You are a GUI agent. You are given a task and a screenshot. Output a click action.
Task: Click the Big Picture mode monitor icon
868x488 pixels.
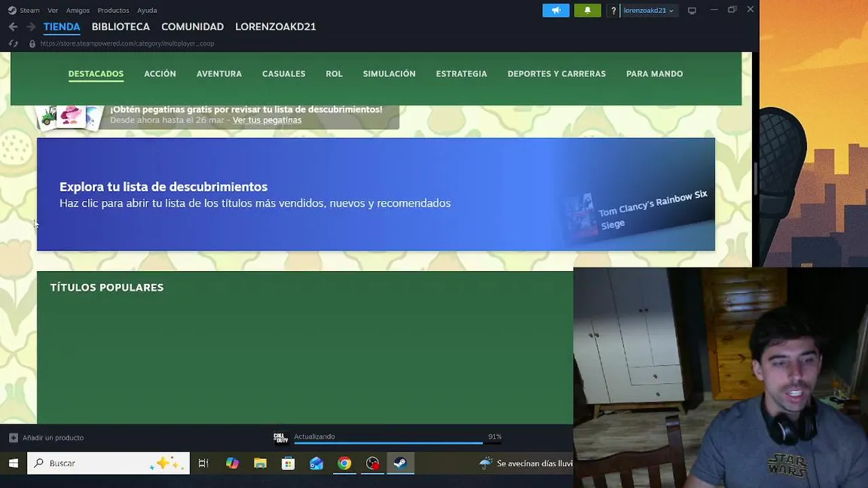coord(692,10)
